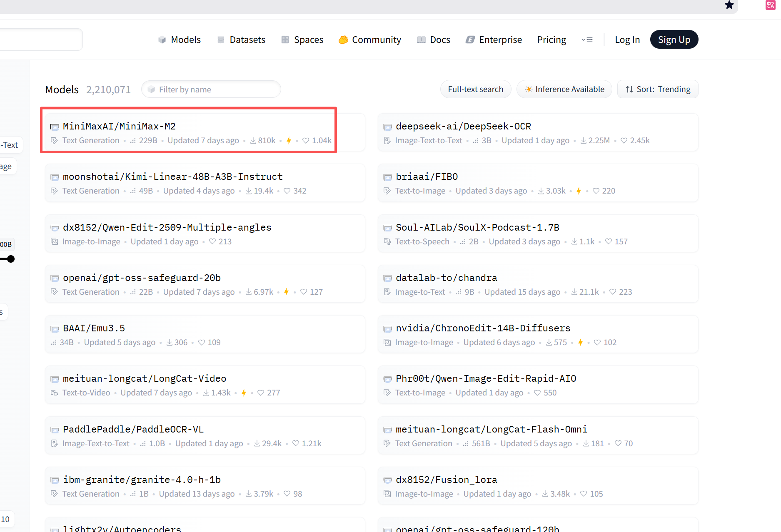Viewport: 781px width, 532px height.
Task: Click lightning icon in openai/gpt-oss-safeguard-20b row
Action: pos(286,292)
